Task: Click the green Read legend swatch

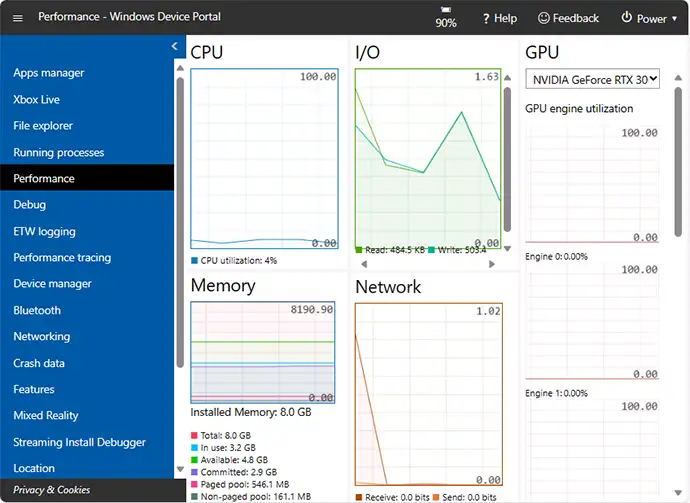Action: click(x=359, y=250)
